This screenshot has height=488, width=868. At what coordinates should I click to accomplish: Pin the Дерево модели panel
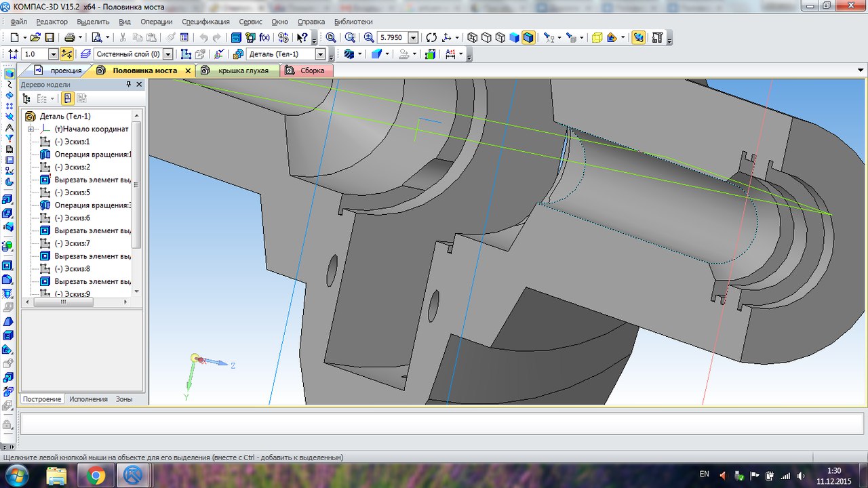point(129,85)
